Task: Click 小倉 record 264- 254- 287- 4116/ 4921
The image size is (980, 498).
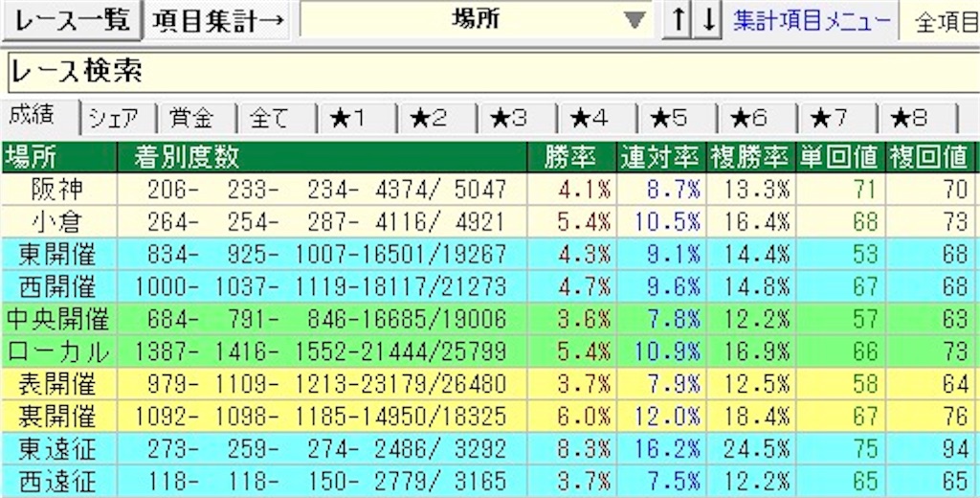Action: click(327, 222)
